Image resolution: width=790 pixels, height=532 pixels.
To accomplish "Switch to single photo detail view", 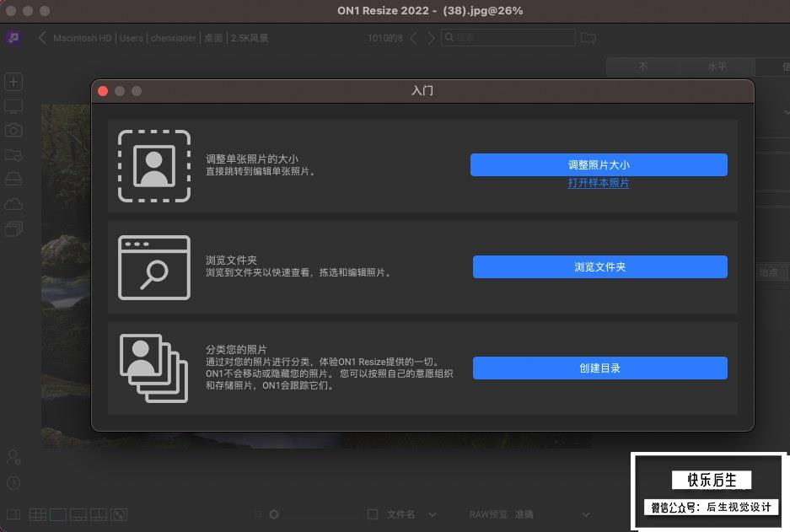I will [x=58, y=514].
